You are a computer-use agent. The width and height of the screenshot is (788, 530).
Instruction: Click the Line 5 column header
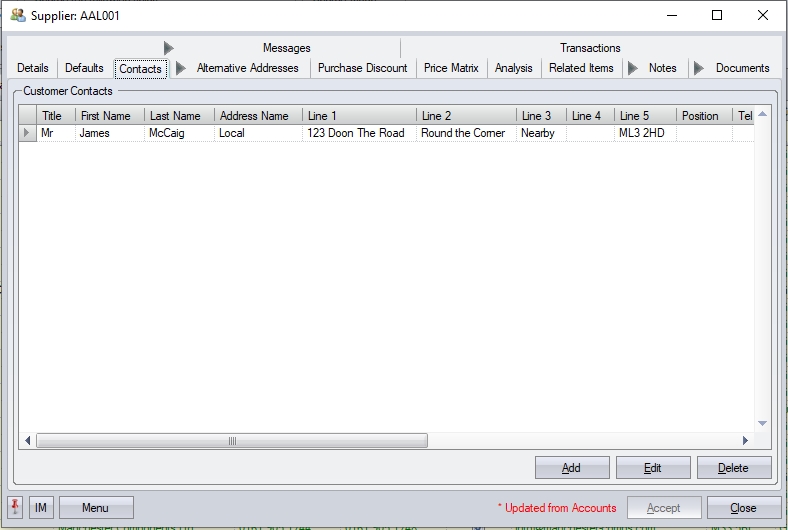pos(645,116)
